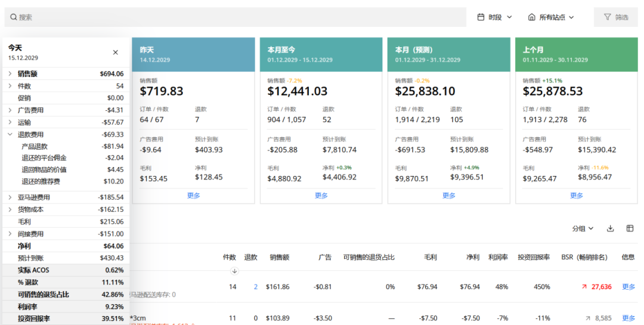Image resolution: width=644 pixels, height=325 pixels.
Task: Expand the 广告费用 row in 今天 panel
Action: point(10,110)
